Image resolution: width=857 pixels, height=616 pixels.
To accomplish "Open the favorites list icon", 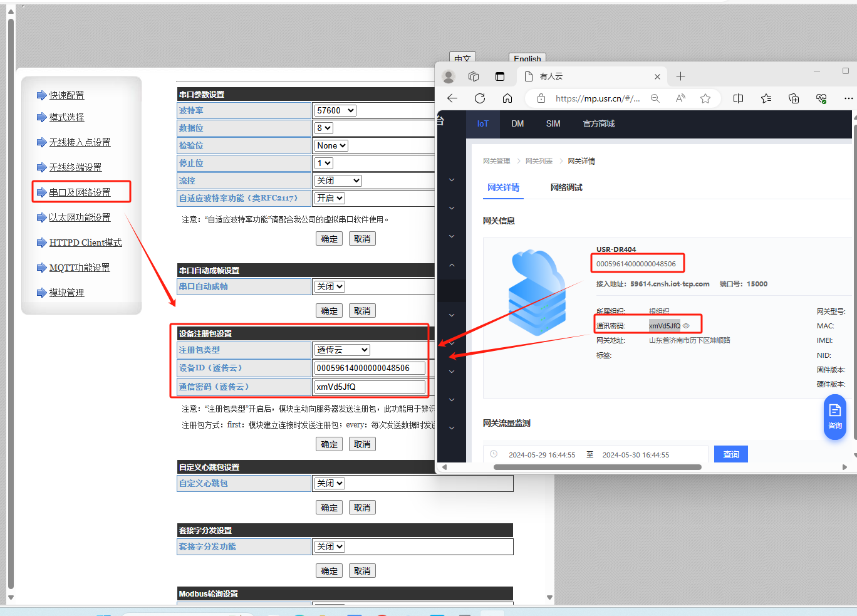I will (x=766, y=98).
